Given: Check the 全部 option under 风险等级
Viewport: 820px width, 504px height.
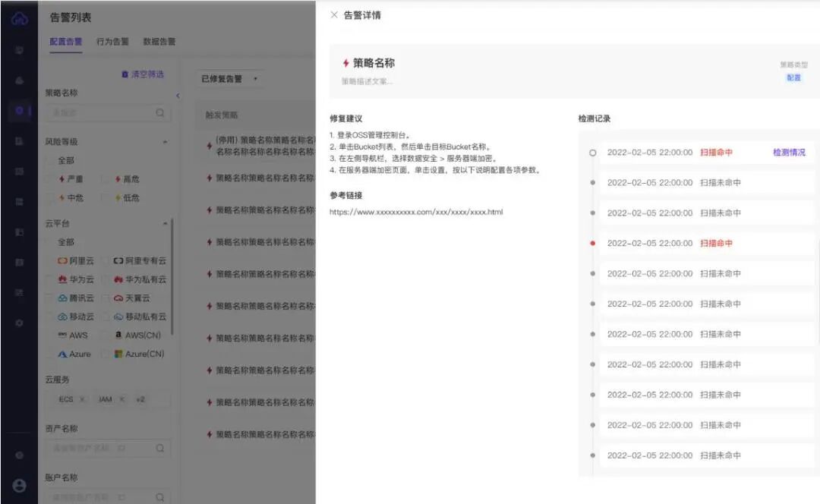Looking at the screenshot, I should [x=61, y=160].
